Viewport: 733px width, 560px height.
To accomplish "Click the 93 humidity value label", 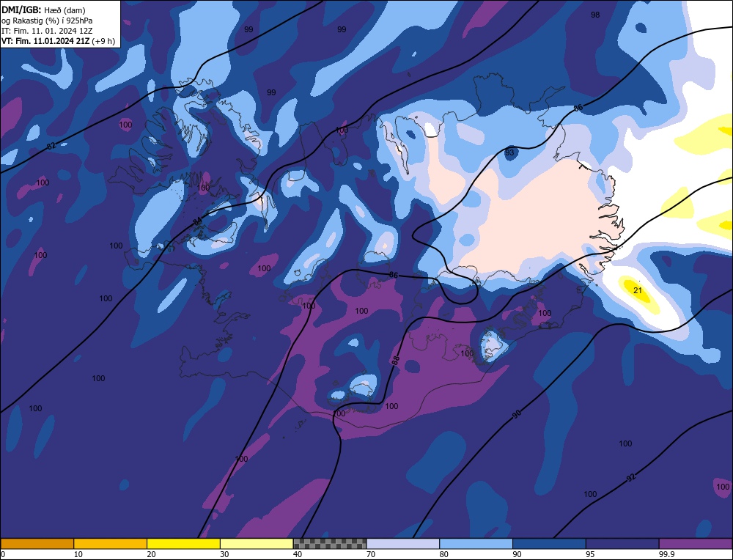I will click(x=509, y=152).
